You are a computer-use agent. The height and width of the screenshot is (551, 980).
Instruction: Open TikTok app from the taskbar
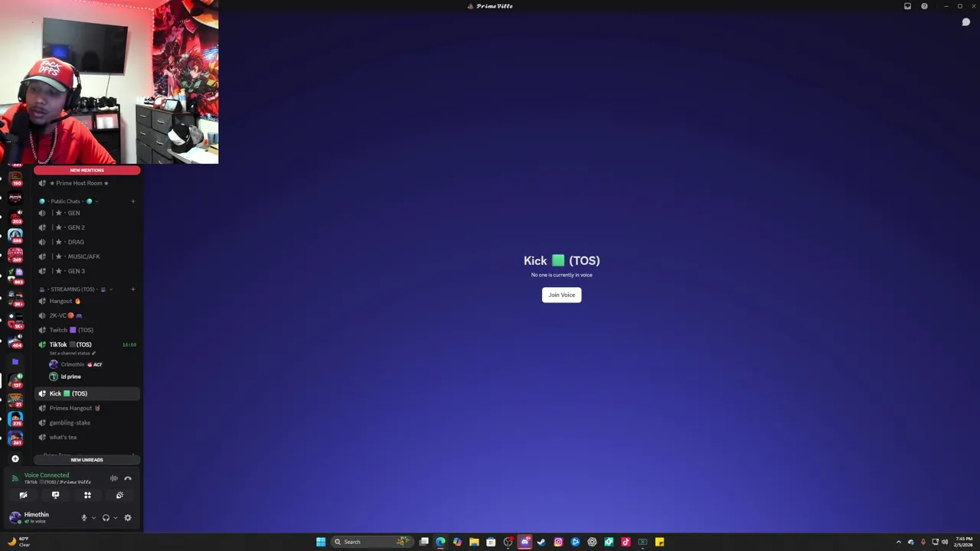pyautogui.click(x=626, y=542)
